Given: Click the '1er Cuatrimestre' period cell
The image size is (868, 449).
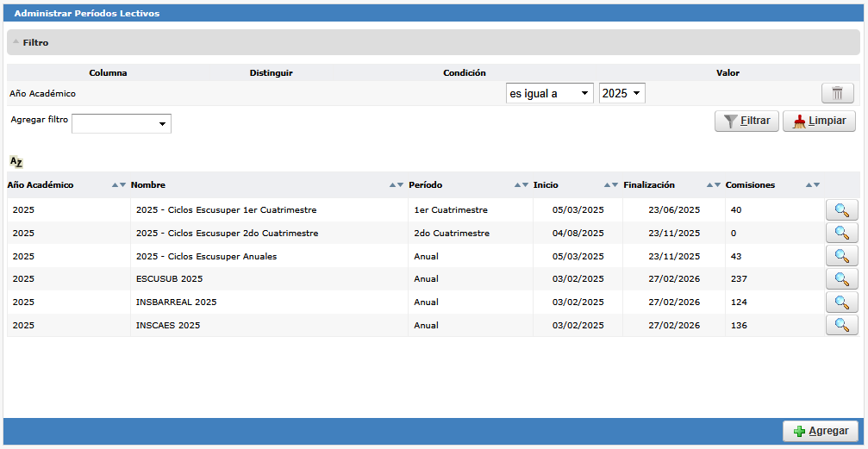Looking at the screenshot, I should coord(451,210).
